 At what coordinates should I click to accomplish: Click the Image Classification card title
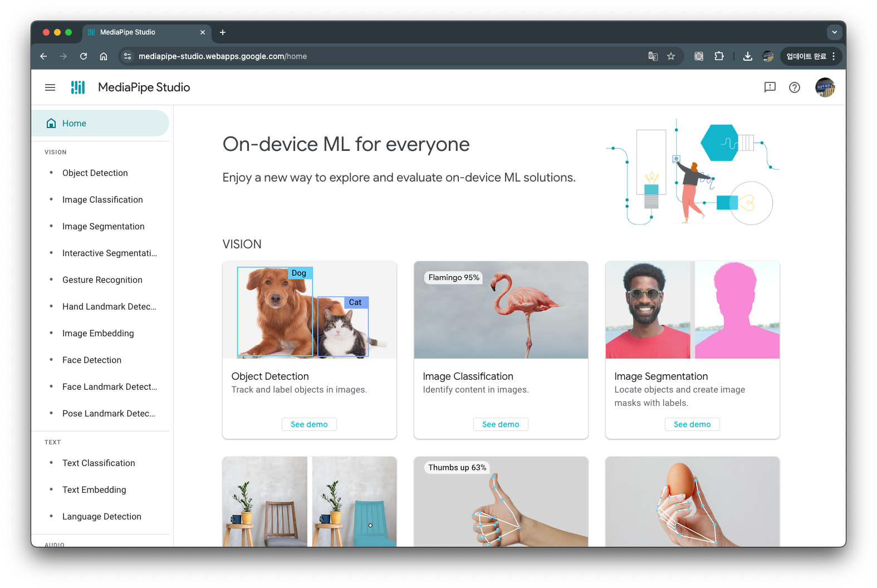(468, 376)
